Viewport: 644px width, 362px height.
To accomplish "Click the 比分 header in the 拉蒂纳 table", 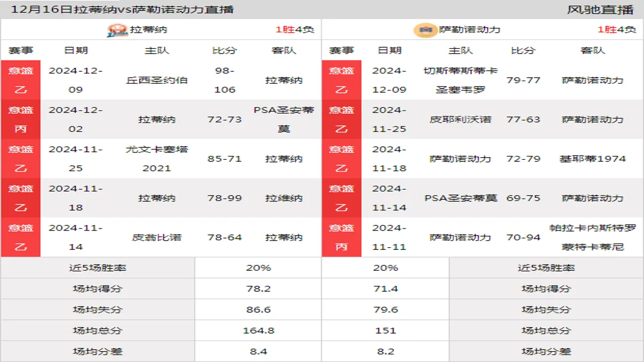I will pos(224,50).
